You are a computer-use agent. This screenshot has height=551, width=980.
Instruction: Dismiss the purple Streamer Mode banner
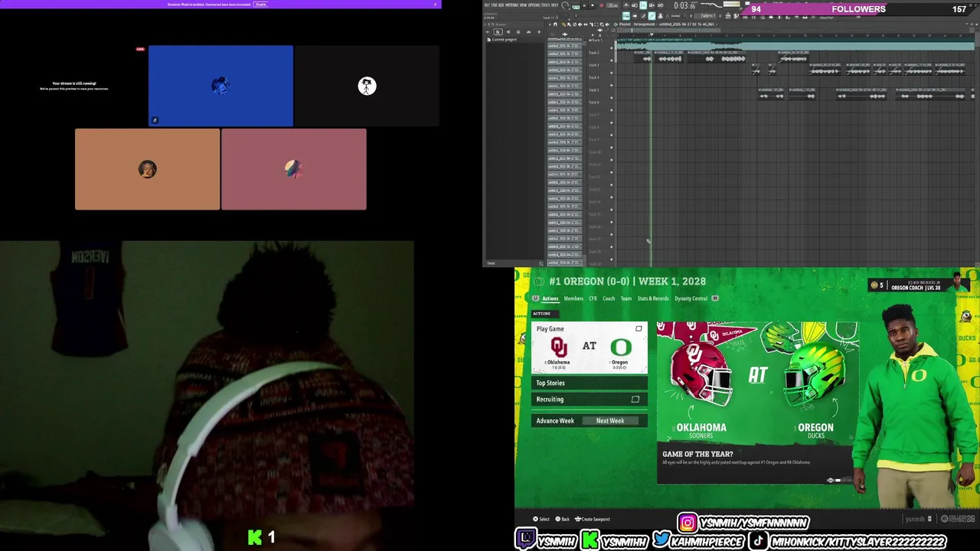[x=435, y=4]
